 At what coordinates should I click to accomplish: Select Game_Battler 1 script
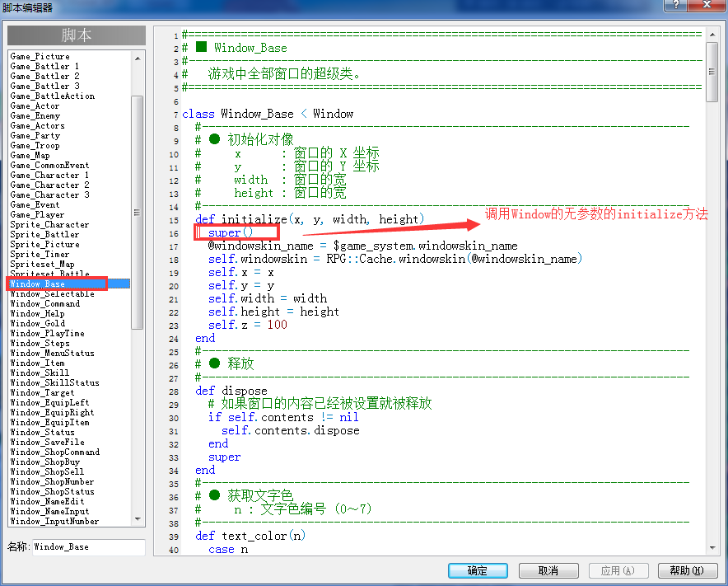(x=44, y=66)
